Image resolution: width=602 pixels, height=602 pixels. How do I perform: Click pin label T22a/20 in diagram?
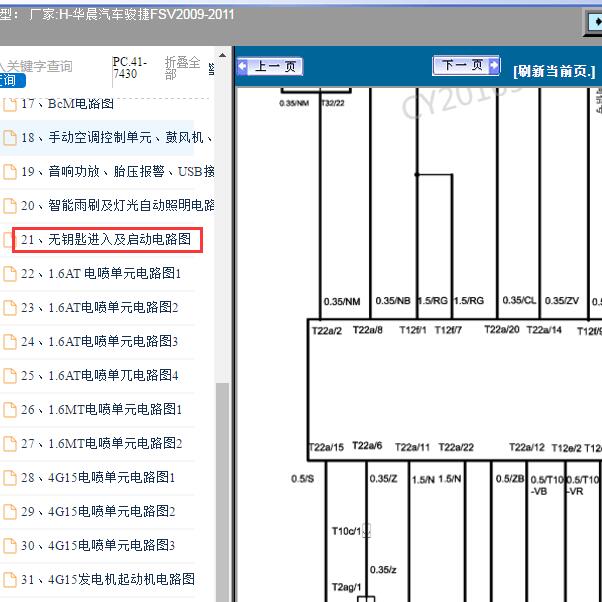coord(502,329)
